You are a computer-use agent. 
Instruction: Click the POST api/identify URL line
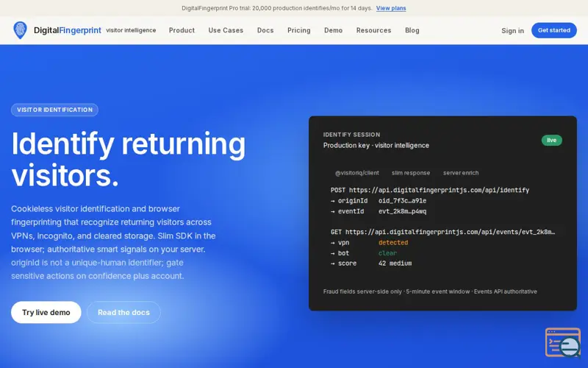[430, 191]
